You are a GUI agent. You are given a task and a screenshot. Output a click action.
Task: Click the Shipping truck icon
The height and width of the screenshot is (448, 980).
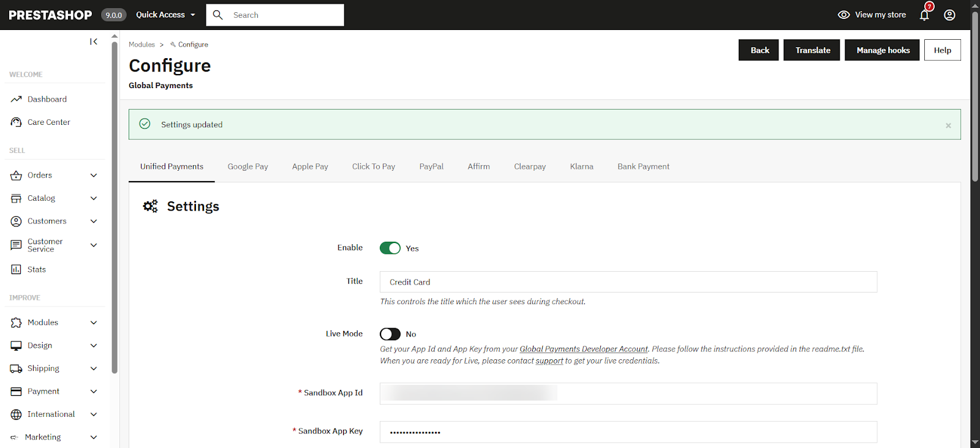tap(16, 368)
